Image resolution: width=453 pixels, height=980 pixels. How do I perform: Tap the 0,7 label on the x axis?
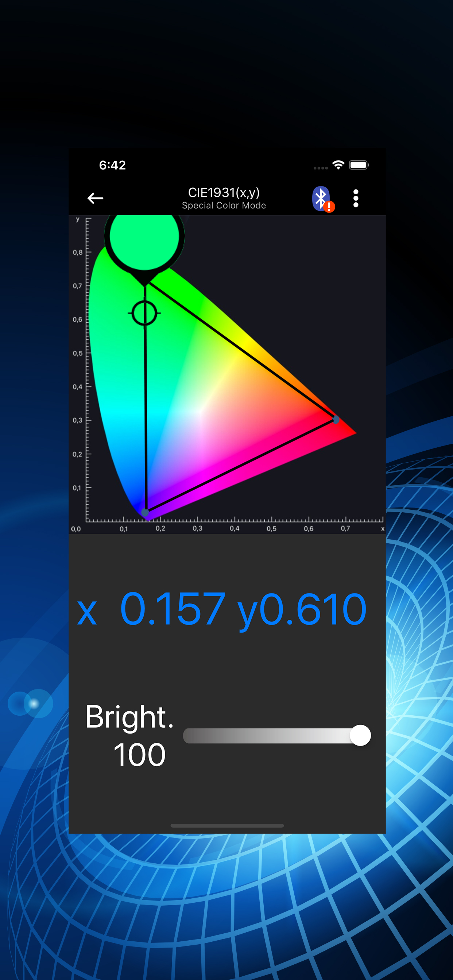point(345,528)
